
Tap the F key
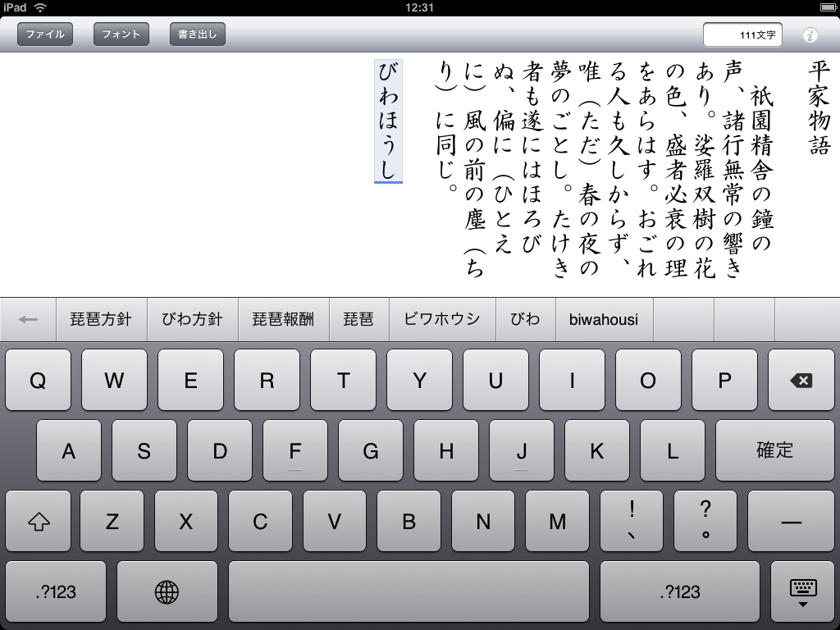(x=295, y=450)
